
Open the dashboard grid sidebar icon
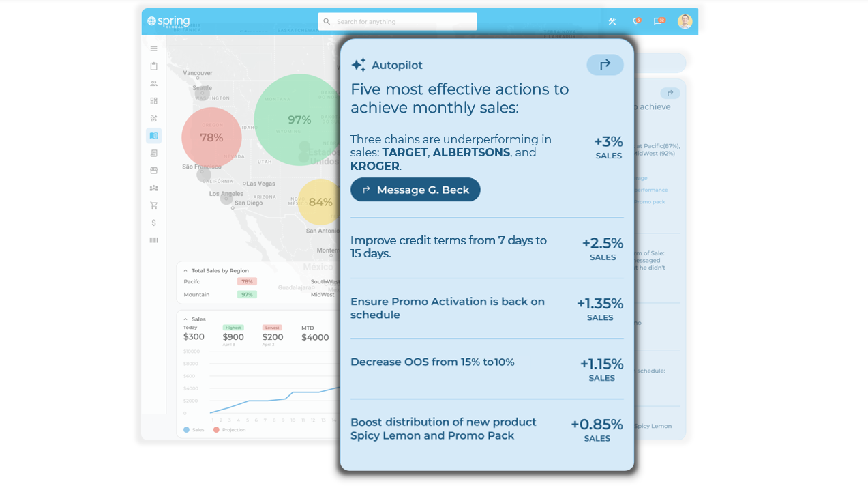[153, 100]
